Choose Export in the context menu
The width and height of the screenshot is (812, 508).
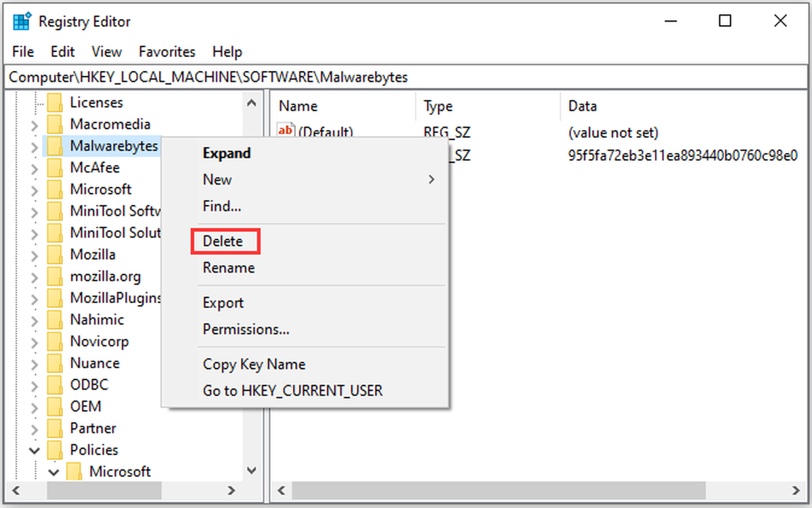point(223,303)
